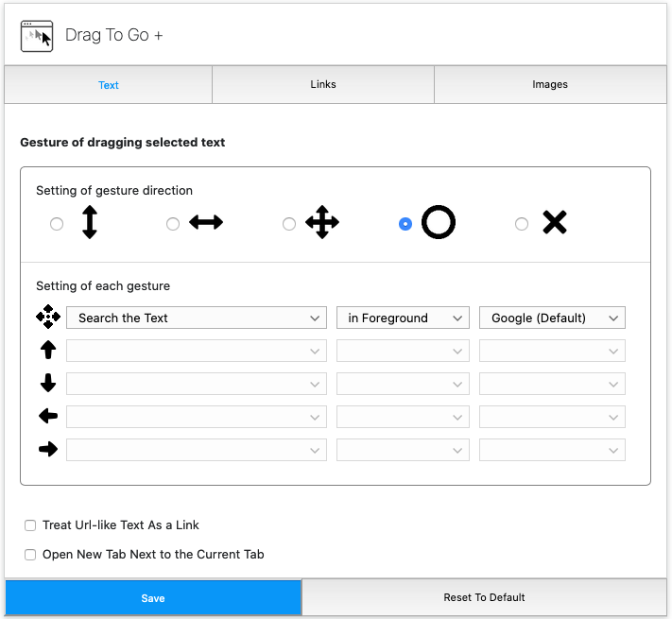The image size is (672, 619).
Task: Click the Setting of gesture direction label
Action: coord(114,191)
